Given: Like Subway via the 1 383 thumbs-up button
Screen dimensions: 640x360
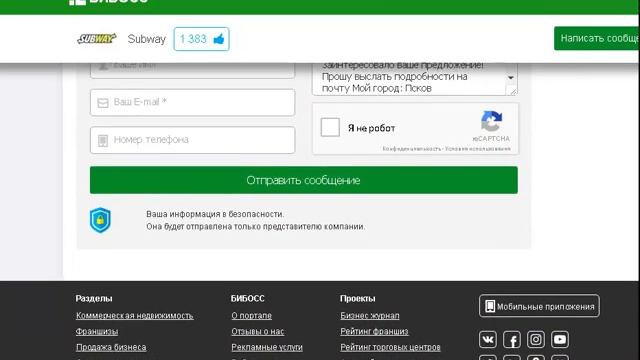Looking at the screenshot, I should coord(201,39).
